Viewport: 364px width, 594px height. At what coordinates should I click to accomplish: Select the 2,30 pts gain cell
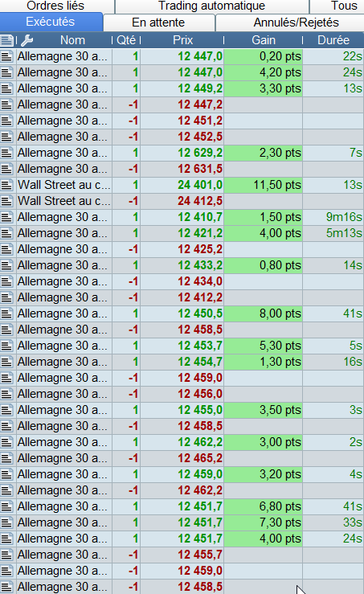pos(264,153)
